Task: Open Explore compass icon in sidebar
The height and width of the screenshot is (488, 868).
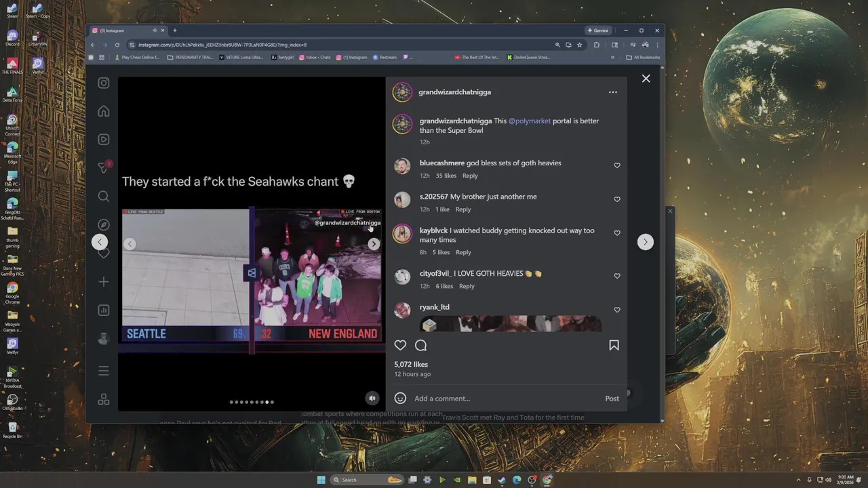Action: (x=104, y=225)
